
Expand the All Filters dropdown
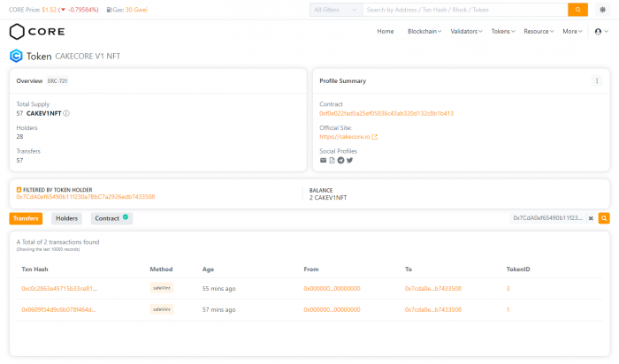click(x=335, y=10)
